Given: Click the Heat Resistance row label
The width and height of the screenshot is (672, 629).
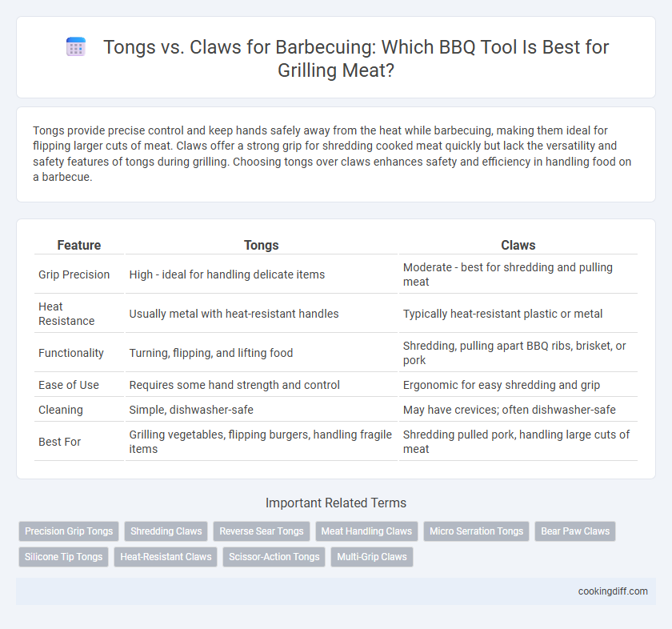Looking at the screenshot, I should coord(66,314).
